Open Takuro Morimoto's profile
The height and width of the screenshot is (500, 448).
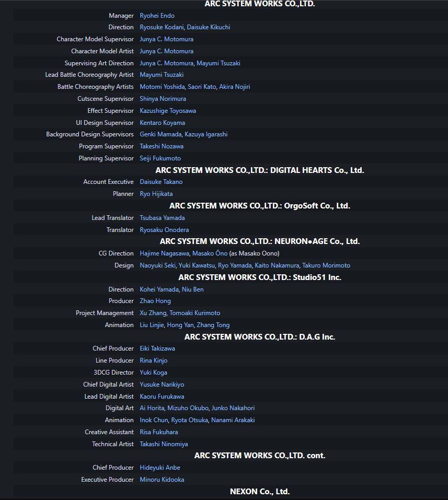[326, 265]
